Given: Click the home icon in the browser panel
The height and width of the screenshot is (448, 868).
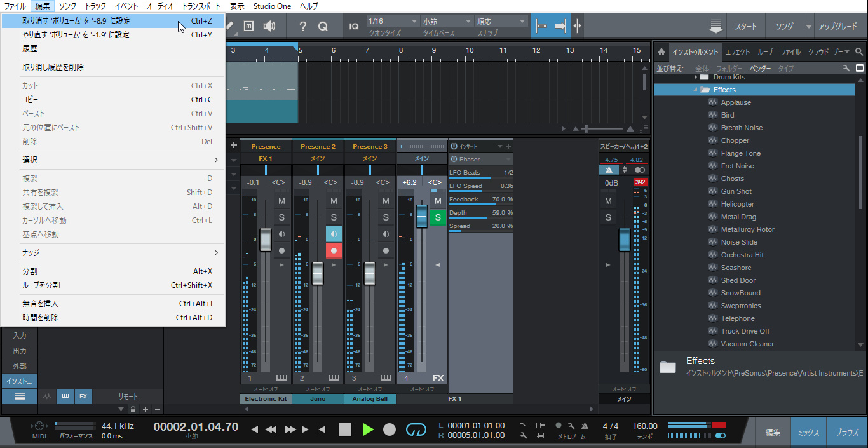Looking at the screenshot, I should [x=661, y=51].
